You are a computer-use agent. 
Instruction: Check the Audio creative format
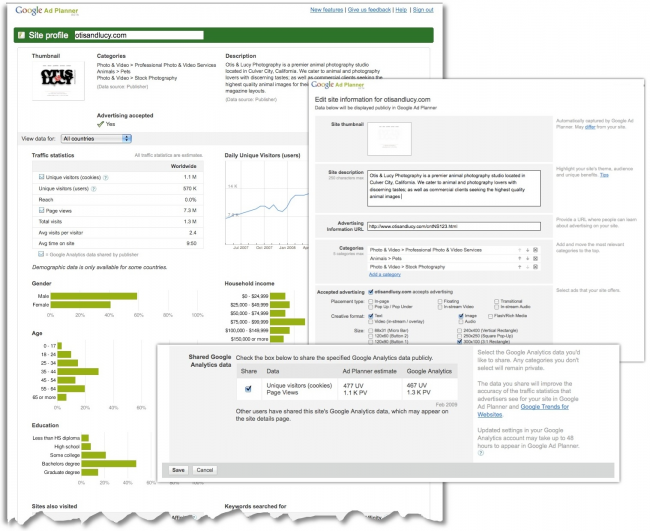point(461,322)
